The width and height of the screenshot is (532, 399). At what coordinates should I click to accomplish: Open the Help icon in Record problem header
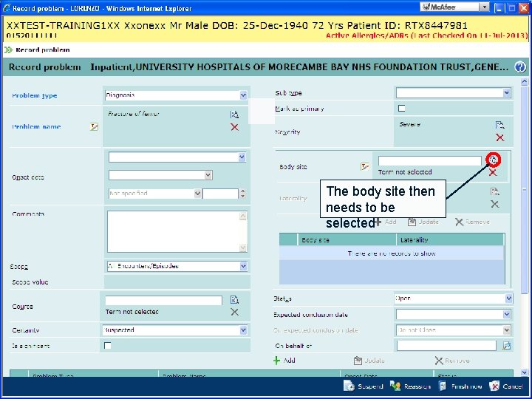click(519, 66)
